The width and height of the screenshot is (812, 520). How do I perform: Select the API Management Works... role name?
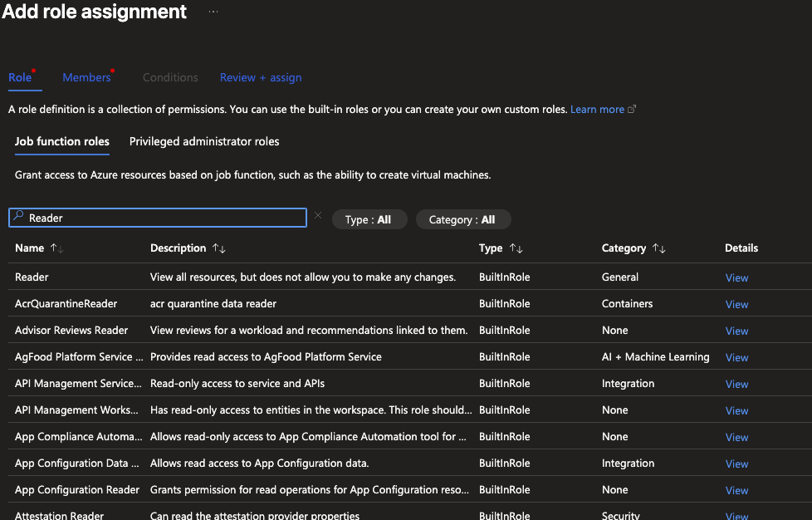tap(76, 410)
